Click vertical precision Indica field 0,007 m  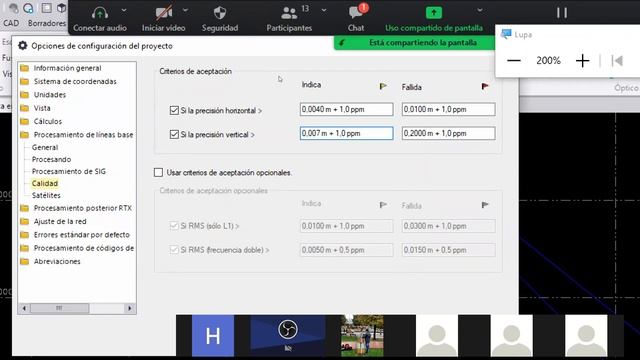[347, 133]
